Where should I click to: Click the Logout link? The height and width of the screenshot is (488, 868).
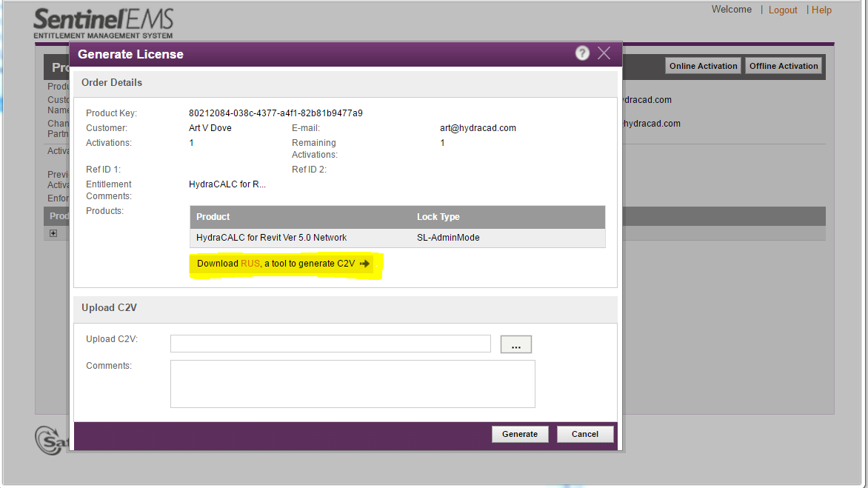coord(783,10)
